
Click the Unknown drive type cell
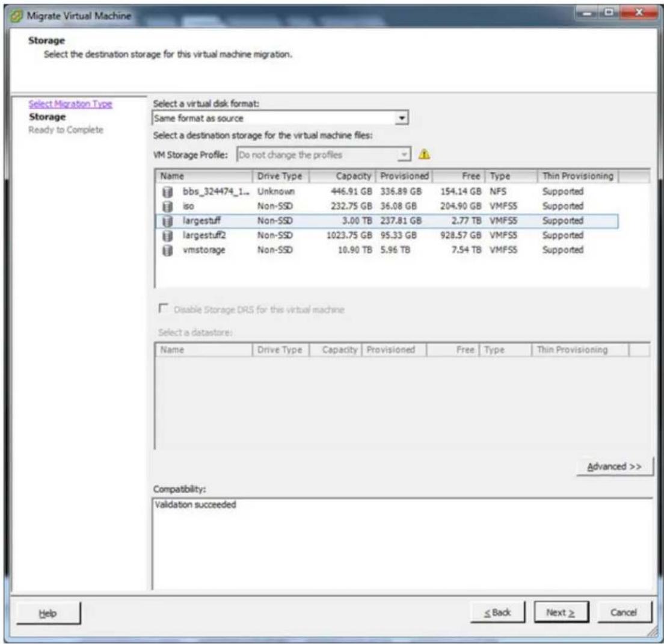(x=275, y=191)
